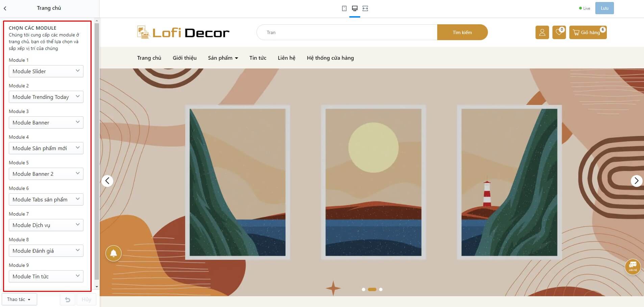Switch to full-width preview icon

click(x=365, y=8)
